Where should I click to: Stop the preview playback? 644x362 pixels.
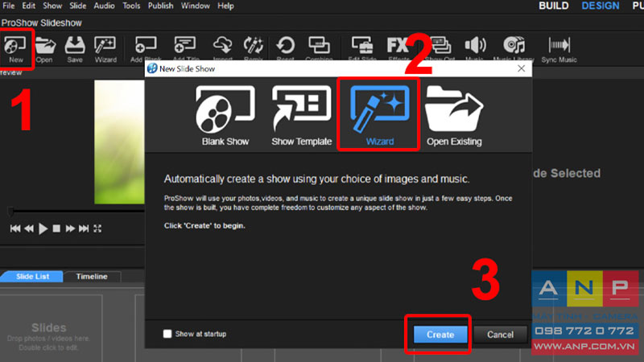point(56,228)
